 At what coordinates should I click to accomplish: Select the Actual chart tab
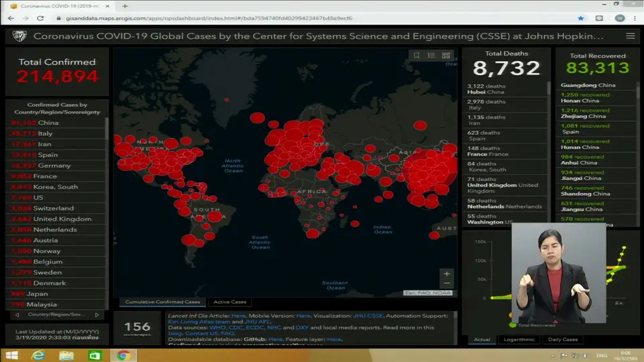pyautogui.click(x=482, y=339)
